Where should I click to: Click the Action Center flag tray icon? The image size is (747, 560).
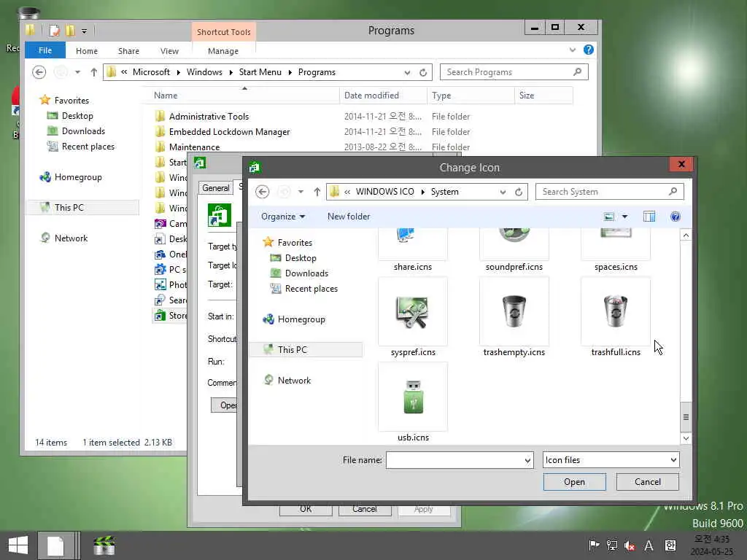coord(594,545)
